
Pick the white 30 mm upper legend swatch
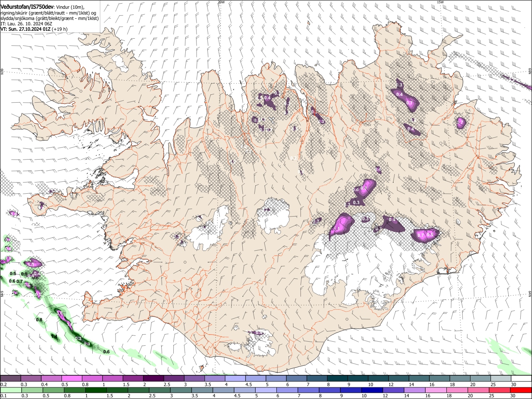coord(521,379)
